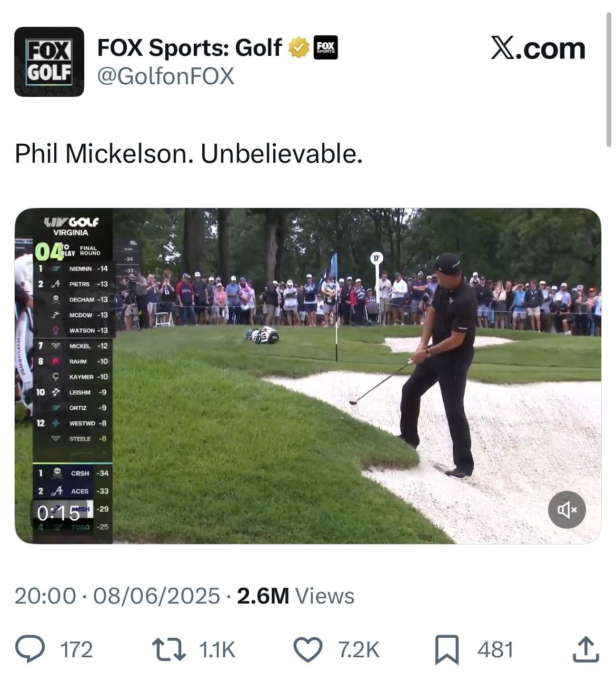The image size is (616, 681).
Task: Open the 20:00 · 08/06/2025 timestamp
Action: coord(117,596)
